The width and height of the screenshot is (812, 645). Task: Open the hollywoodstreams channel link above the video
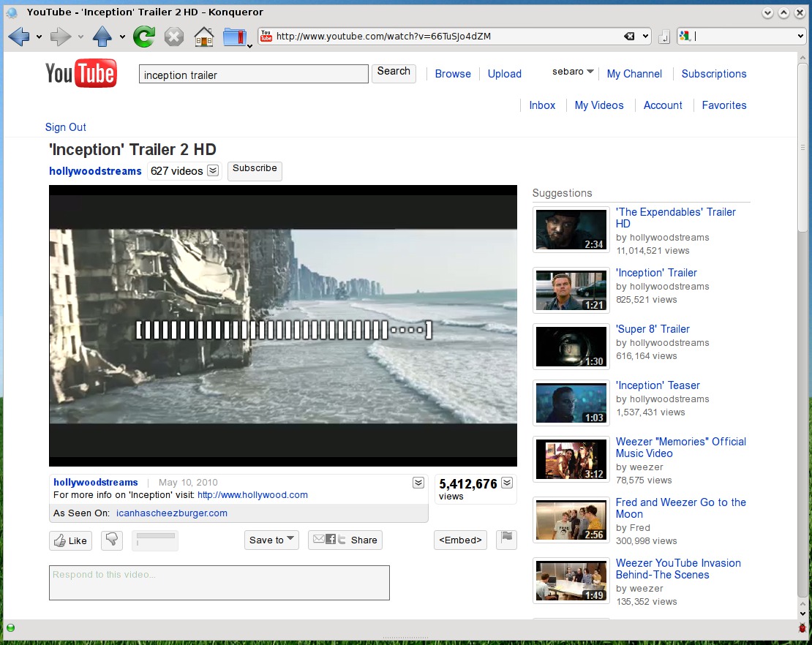pyautogui.click(x=95, y=171)
